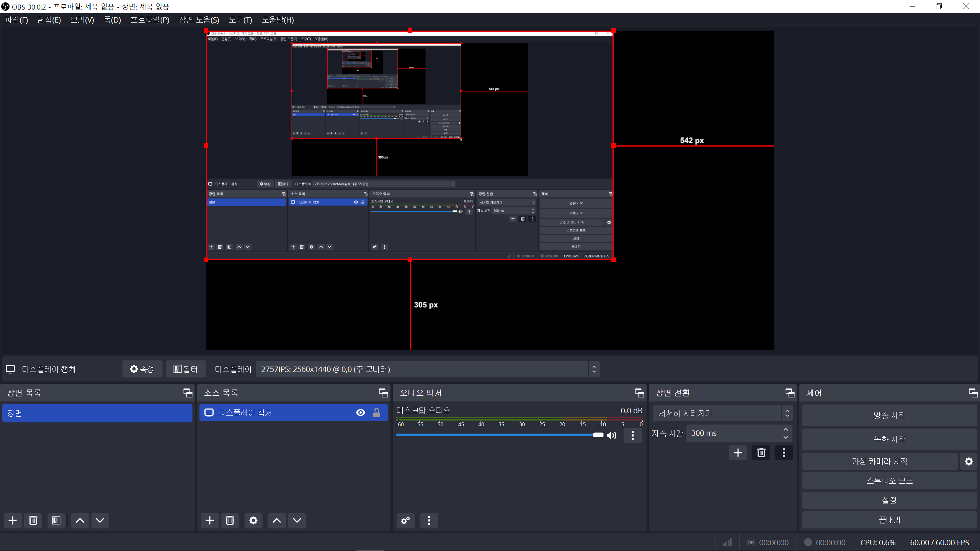This screenshot has width=980, height=551.
Task: Add a scene transition with plus
Action: click(738, 453)
